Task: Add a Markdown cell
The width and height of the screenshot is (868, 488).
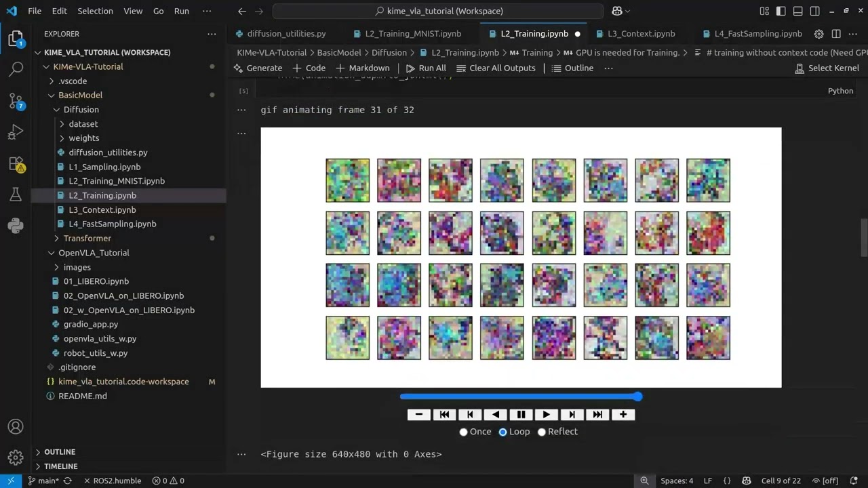Action: point(363,68)
